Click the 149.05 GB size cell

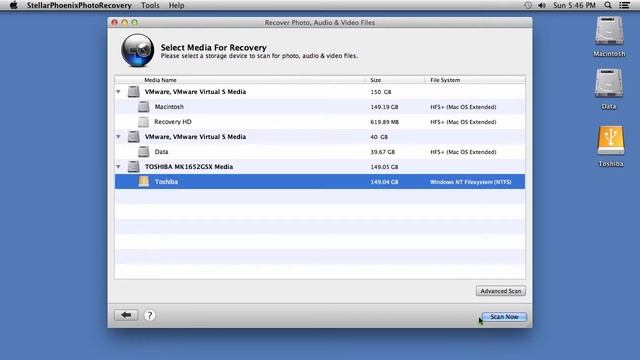tap(384, 167)
